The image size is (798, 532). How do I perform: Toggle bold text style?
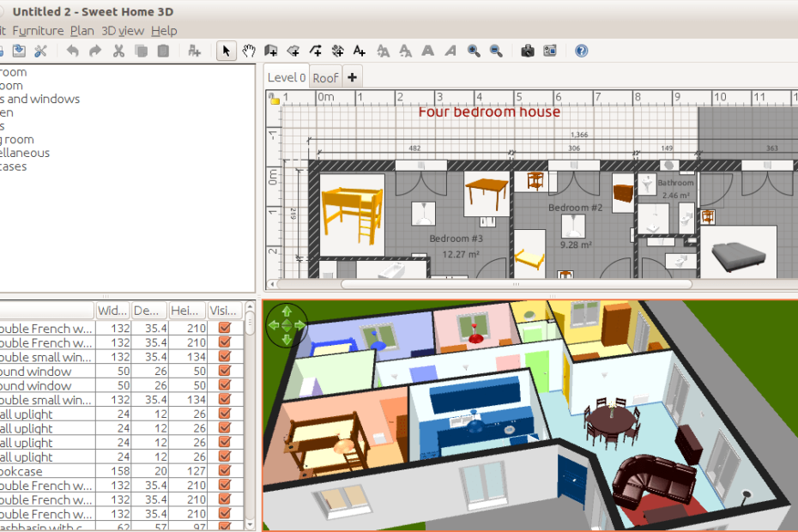pos(428,51)
